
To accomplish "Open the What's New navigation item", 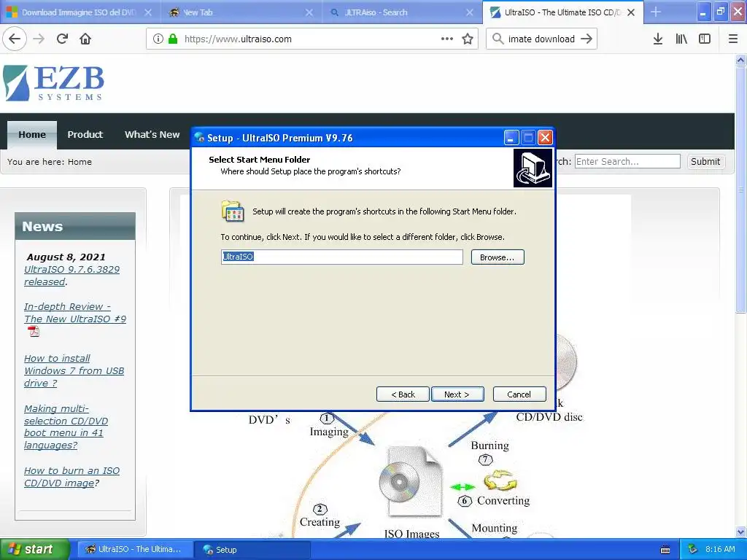I will point(152,135).
